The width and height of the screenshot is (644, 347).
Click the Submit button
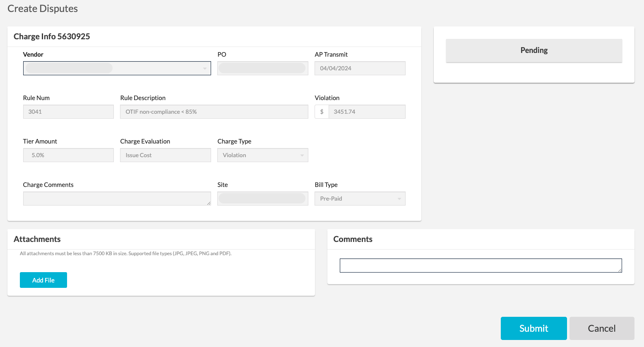point(533,328)
